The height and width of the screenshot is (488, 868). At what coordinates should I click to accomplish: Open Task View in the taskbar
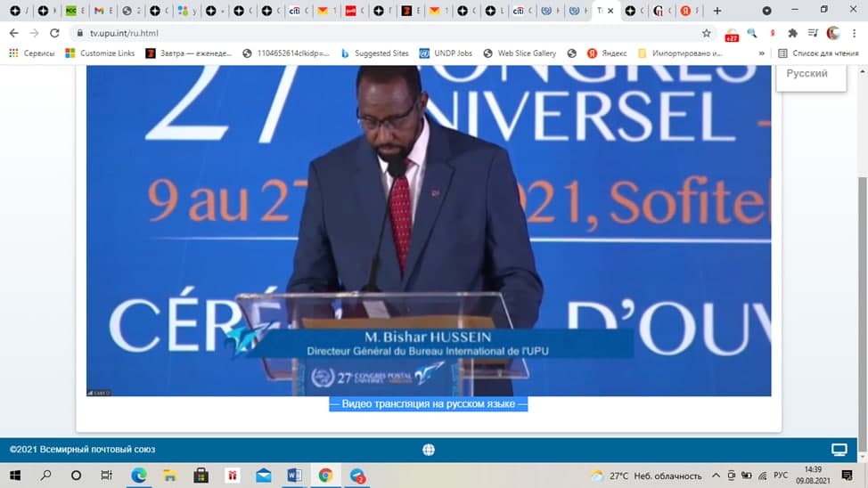click(106, 476)
